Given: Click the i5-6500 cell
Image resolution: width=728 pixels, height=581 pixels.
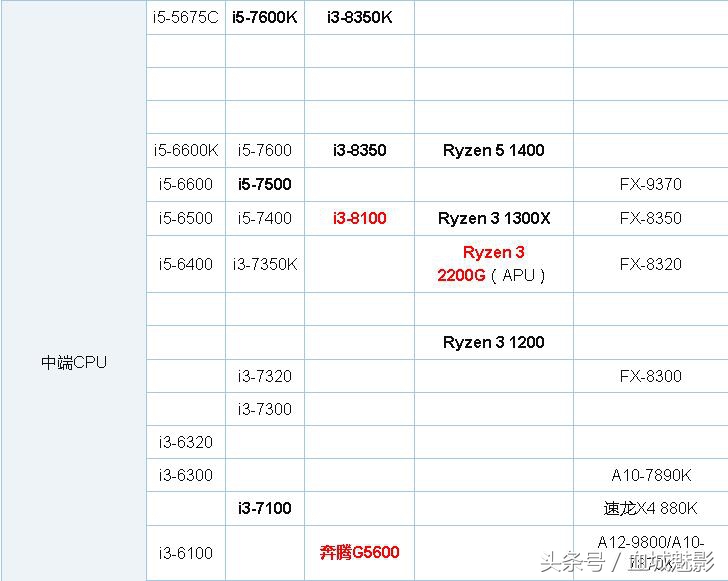Looking at the screenshot, I should (186, 218).
